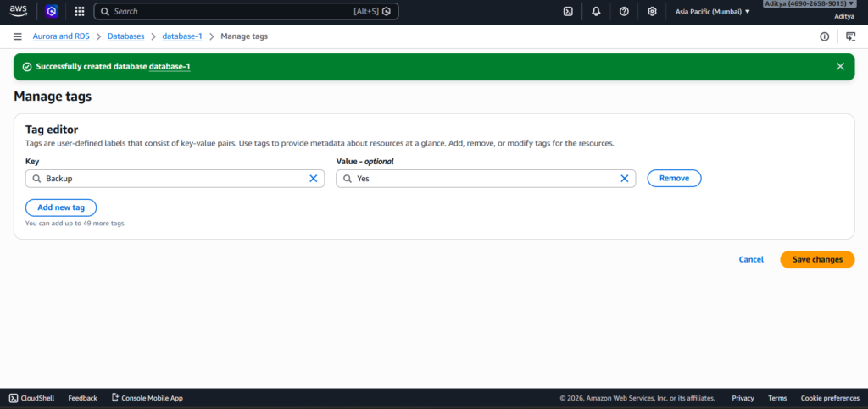868x409 pixels.
Task: Clear the Backup key field
Action: (x=313, y=179)
